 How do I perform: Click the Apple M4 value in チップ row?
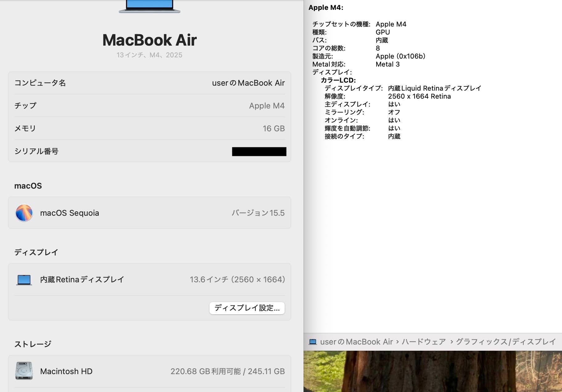(267, 106)
